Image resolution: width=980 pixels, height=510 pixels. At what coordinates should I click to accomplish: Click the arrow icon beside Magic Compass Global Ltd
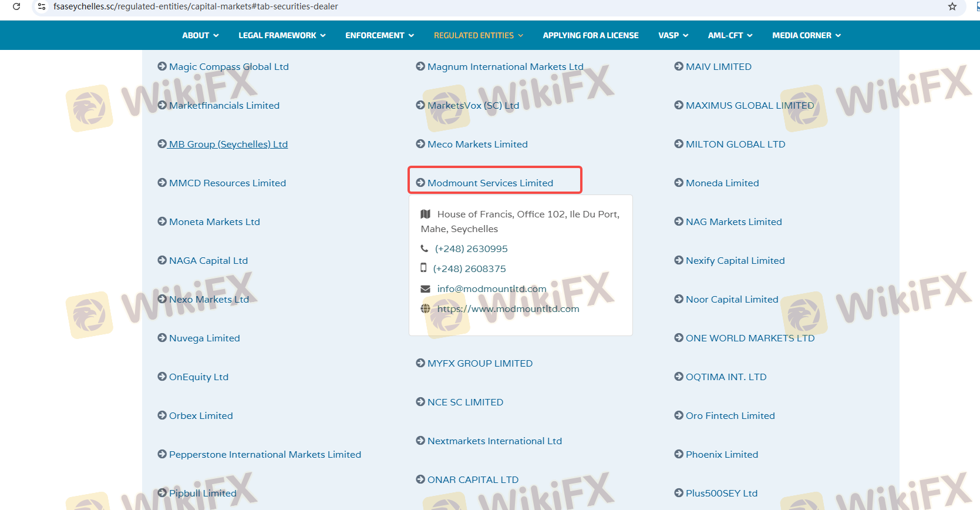162,66
